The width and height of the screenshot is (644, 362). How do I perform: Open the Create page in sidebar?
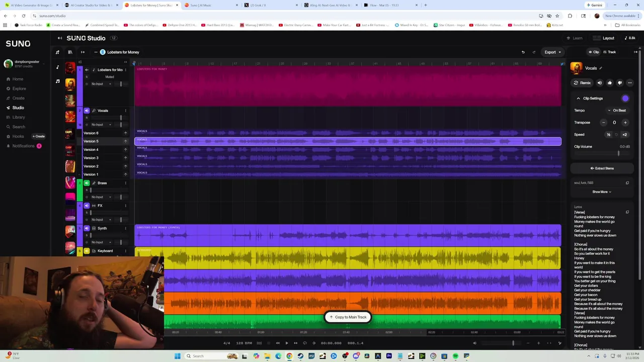coord(16,98)
